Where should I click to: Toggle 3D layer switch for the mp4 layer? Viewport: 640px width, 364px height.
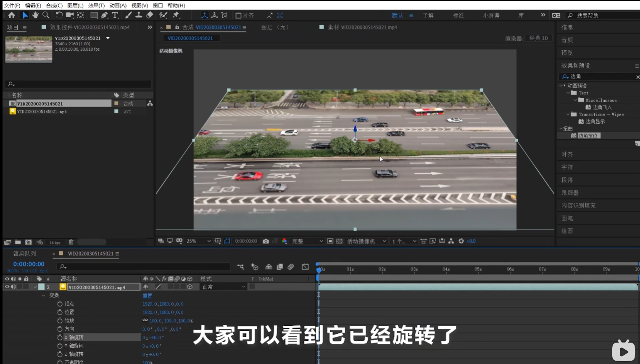(190, 287)
